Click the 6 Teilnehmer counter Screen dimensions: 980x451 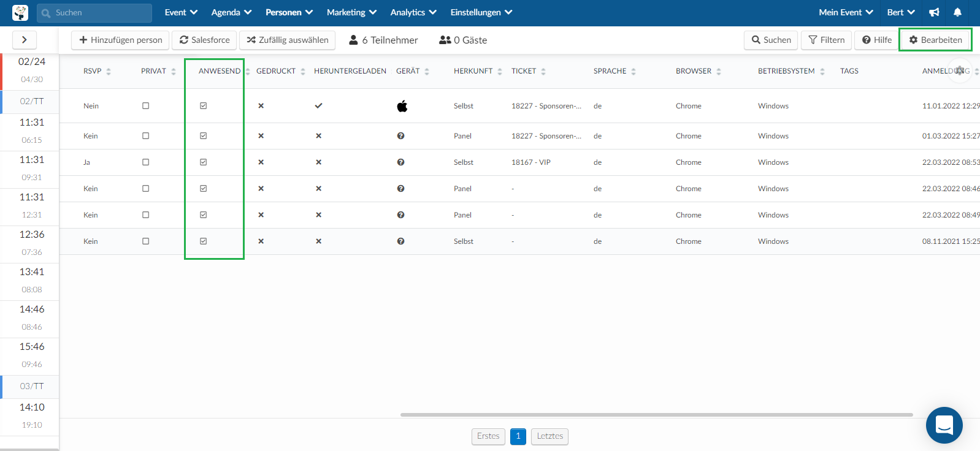pos(383,40)
